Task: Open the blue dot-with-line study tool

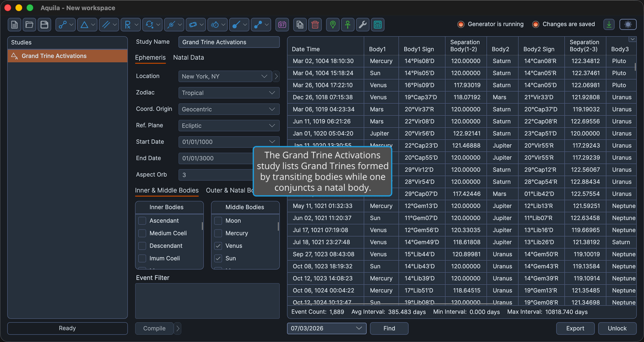Action: tap(239, 25)
